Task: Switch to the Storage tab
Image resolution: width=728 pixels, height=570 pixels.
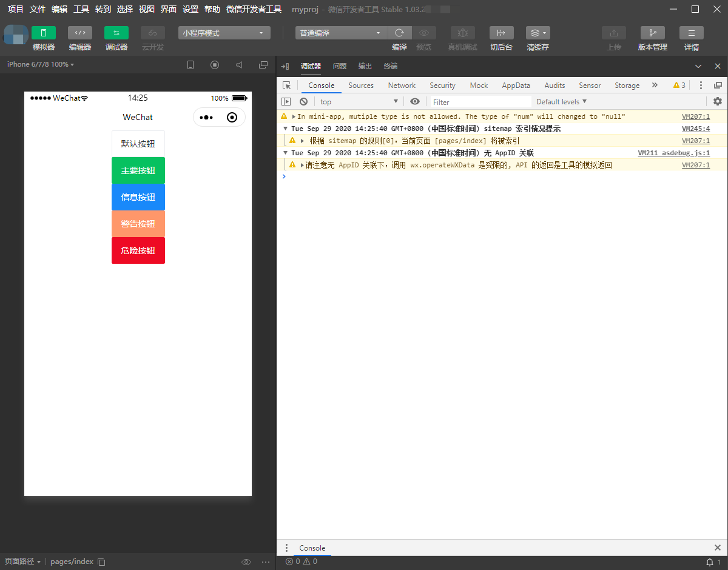Action: click(627, 85)
